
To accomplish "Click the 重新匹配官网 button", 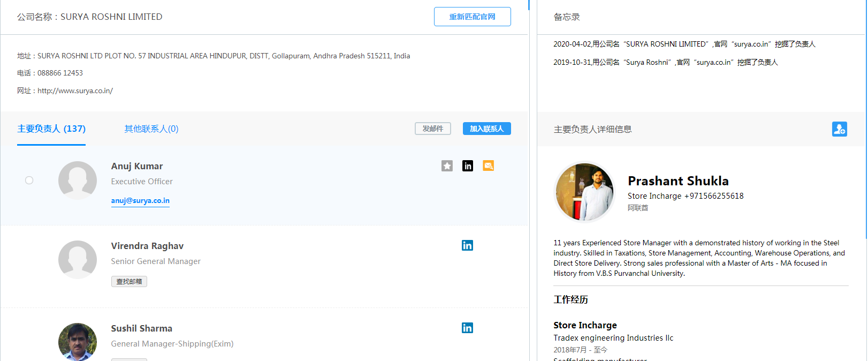I will click(x=473, y=17).
